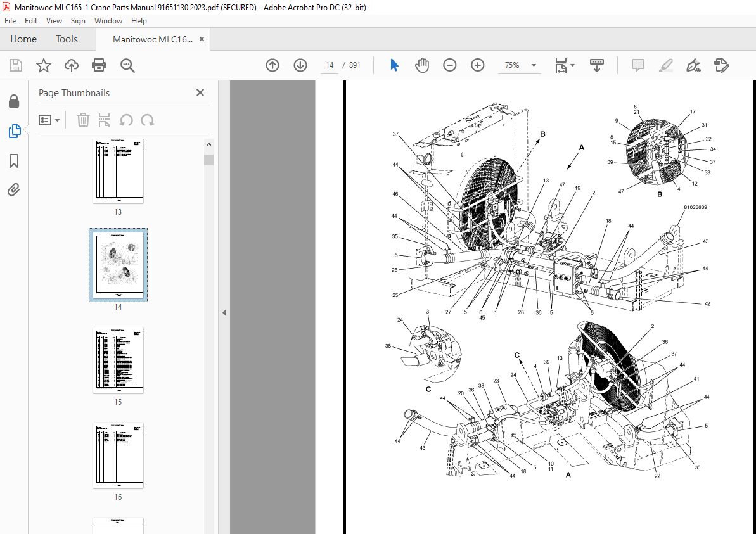Viewport: 756px width, 534px height.
Task: Add document to starred favorites
Action: click(44, 65)
